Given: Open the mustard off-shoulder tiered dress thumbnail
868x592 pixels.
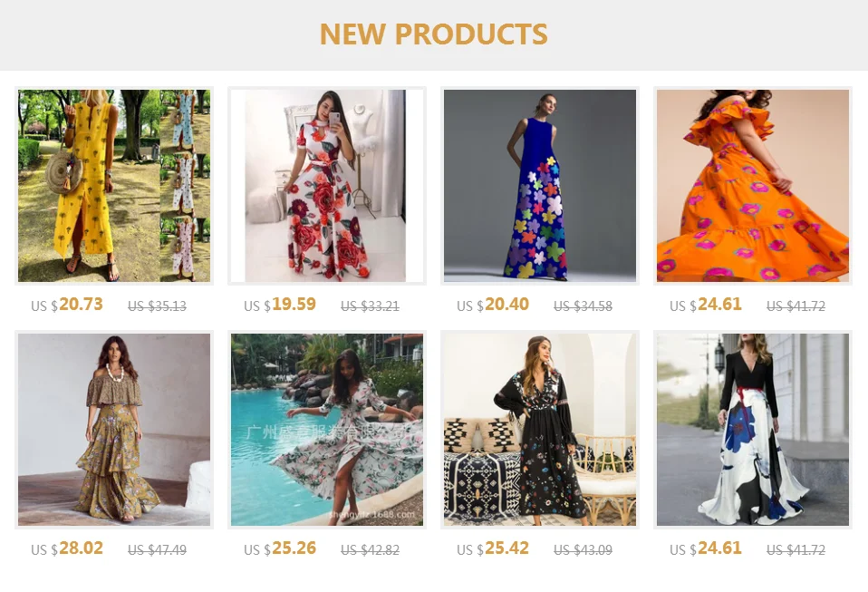Looking at the screenshot, I should (x=114, y=429).
